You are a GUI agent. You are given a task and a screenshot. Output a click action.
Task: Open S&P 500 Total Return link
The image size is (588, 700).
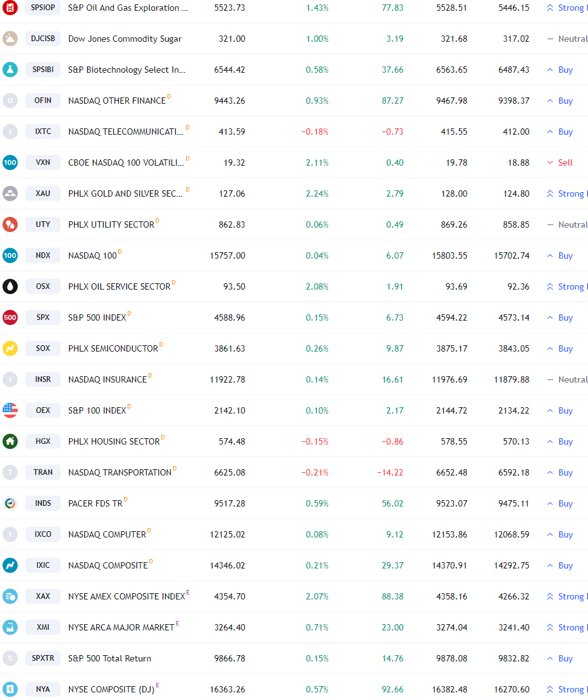(x=109, y=658)
